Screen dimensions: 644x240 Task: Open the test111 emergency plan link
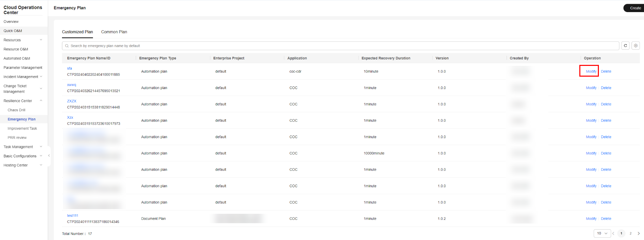pyautogui.click(x=72, y=216)
